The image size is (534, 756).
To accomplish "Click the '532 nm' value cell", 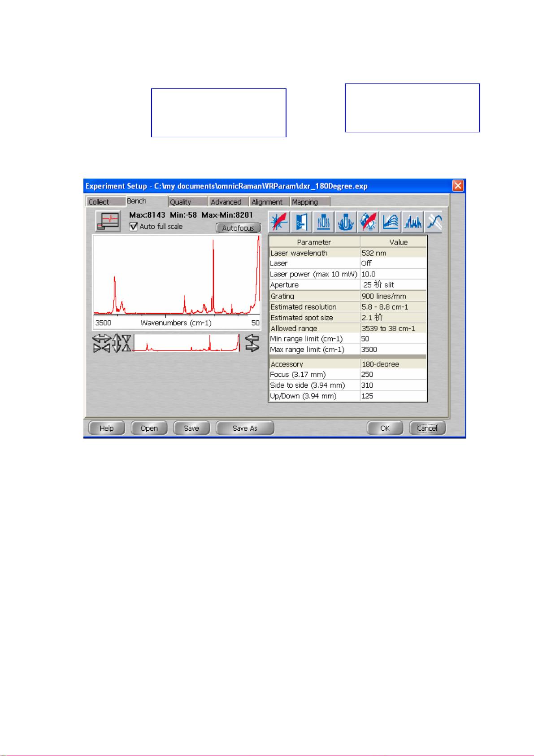I will pyautogui.click(x=393, y=253).
